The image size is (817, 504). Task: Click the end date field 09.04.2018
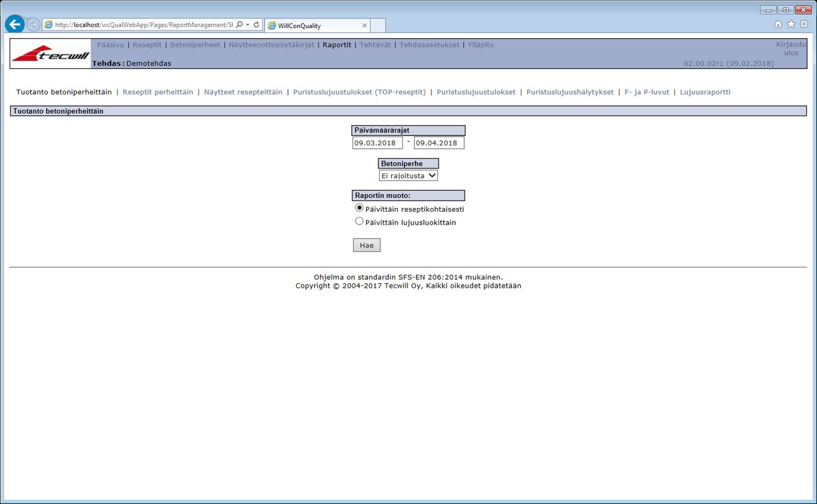tap(439, 143)
